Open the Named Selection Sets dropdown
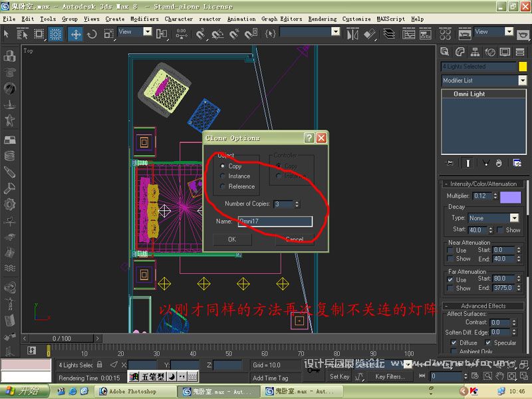The image size is (532, 399). pos(335,31)
